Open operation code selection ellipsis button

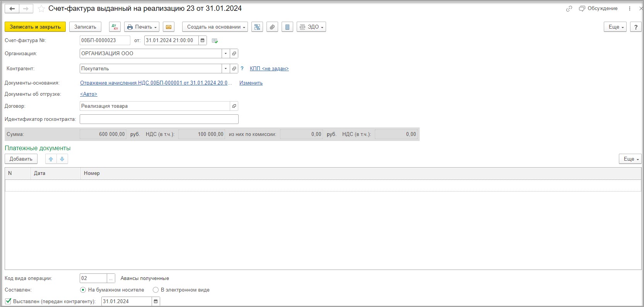tap(111, 278)
